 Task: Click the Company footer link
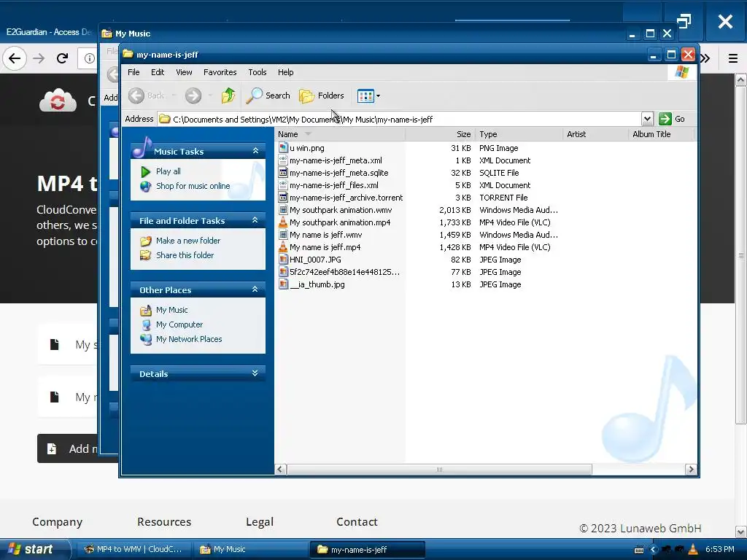click(x=57, y=522)
